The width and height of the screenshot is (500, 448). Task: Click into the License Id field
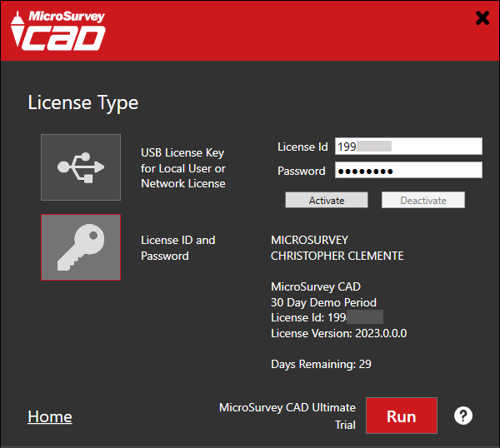point(408,147)
